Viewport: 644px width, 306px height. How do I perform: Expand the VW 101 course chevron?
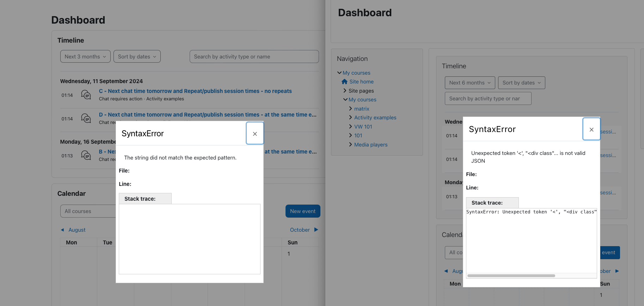click(x=350, y=126)
